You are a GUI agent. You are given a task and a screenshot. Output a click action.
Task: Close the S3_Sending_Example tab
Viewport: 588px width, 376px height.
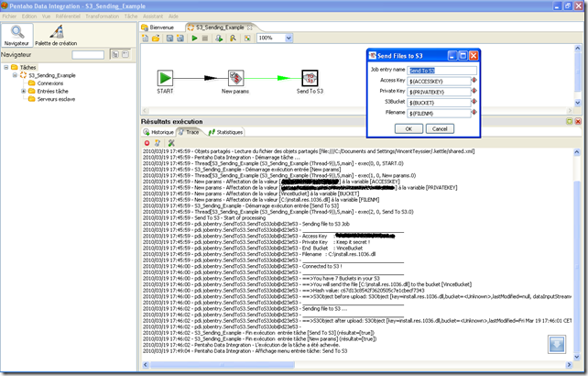click(250, 28)
